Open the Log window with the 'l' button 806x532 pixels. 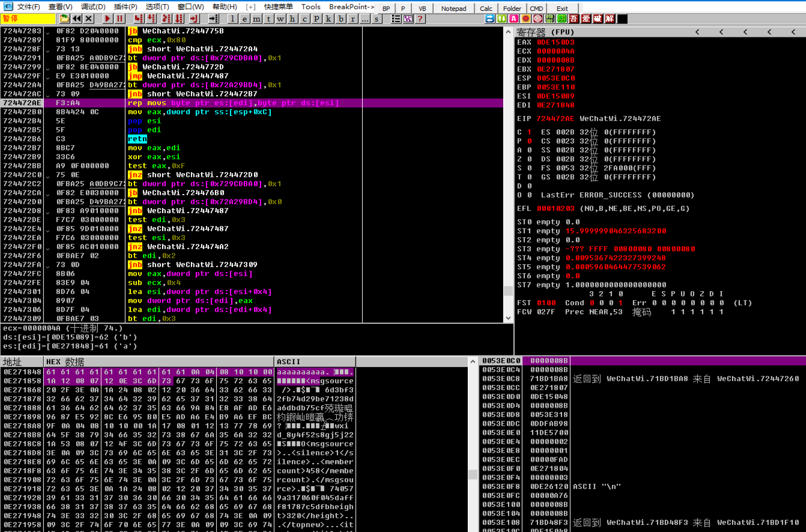tap(232, 19)
